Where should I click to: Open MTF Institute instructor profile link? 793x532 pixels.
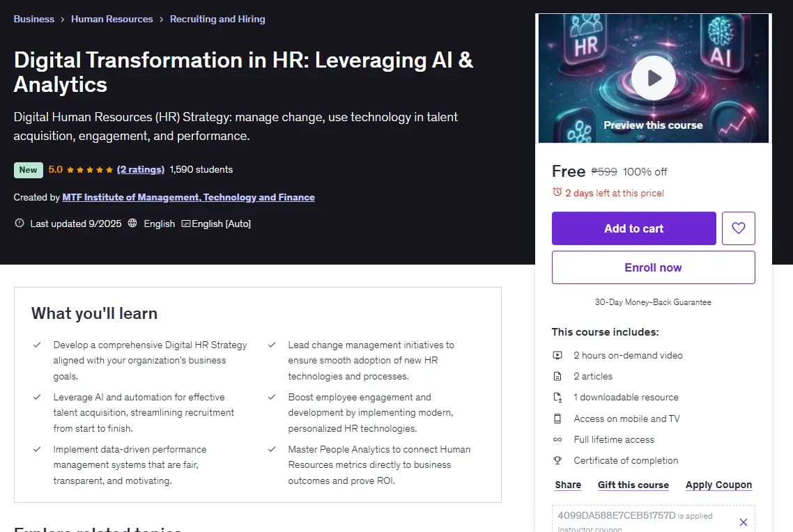189,197
